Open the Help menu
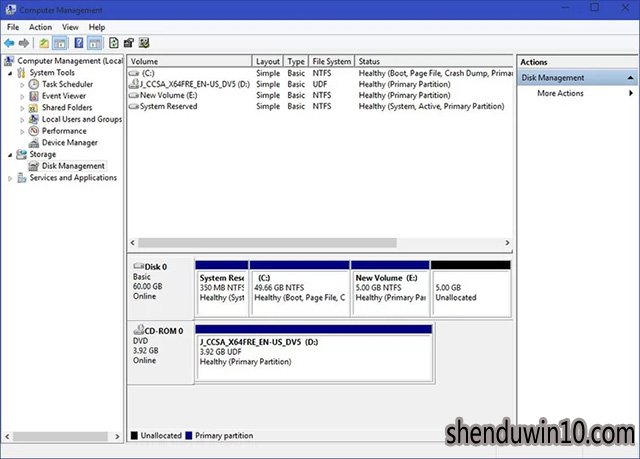Viewport: 640px width, 459px height. 97,27
